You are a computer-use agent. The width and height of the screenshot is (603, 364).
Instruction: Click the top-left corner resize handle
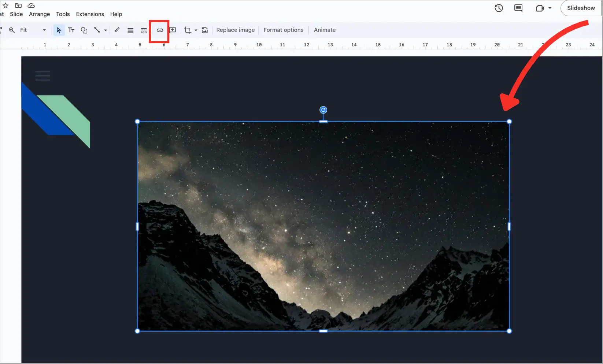pyautogui.click(x=137, y=122)
